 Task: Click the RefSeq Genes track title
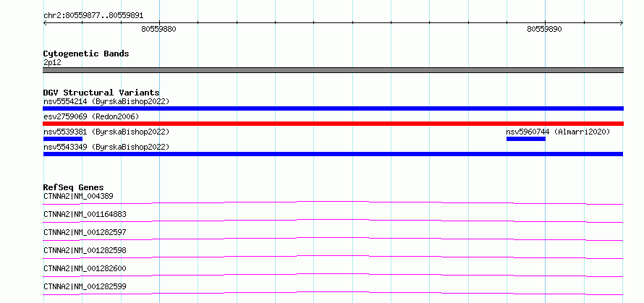pyautogui.click(x=74, y=187)
